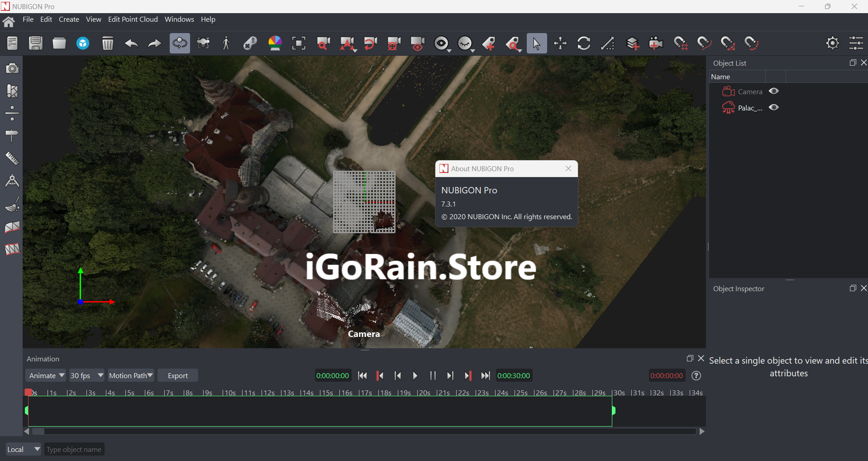Click the Undo arrow icon
The height and width of the screenshot is (461, 868).
131,43
